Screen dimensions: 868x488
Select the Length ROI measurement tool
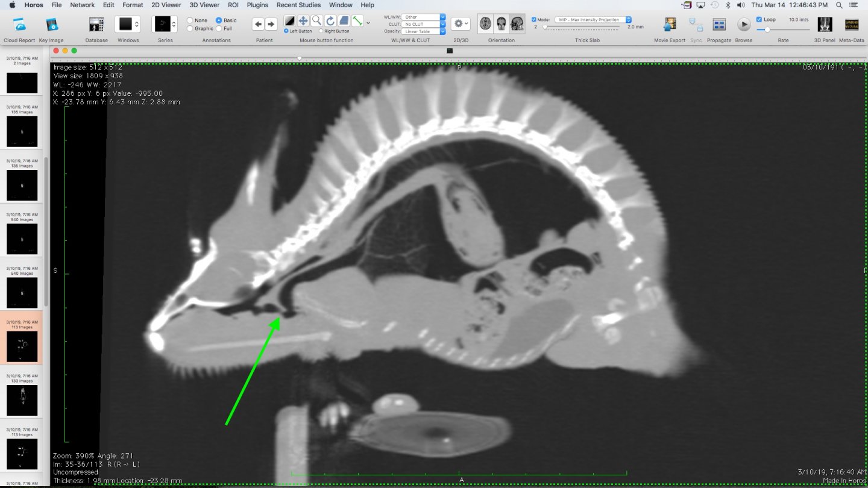point(357,21)
